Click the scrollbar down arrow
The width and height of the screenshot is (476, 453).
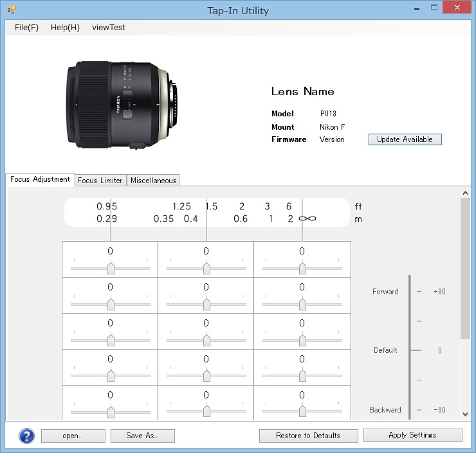pyautogui.click(x=465, y=414)
